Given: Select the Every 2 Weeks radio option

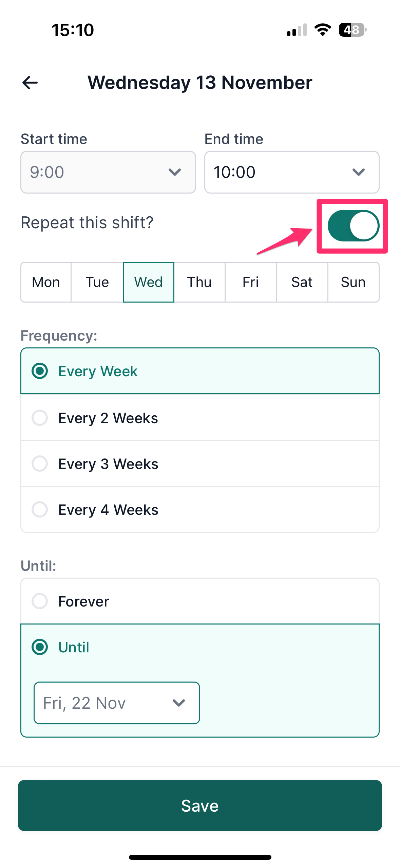Looking at the screenshot, I should (x=200, y=418).
